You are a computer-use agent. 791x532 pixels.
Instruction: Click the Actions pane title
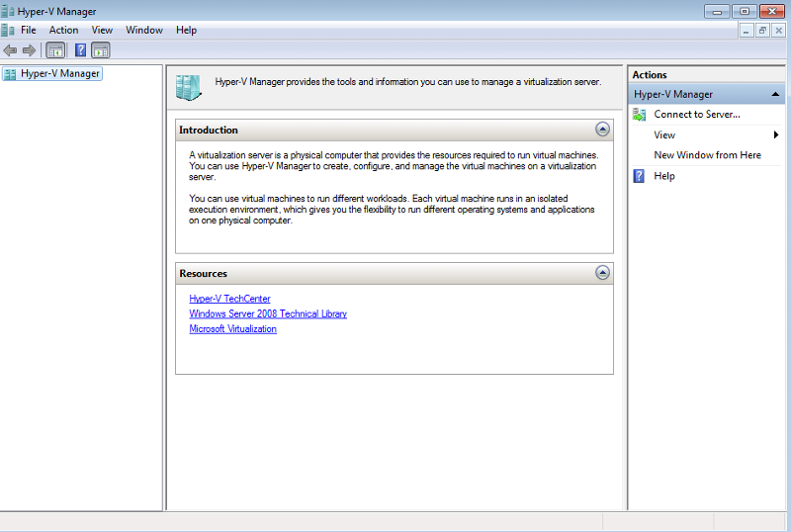[650, 75]
